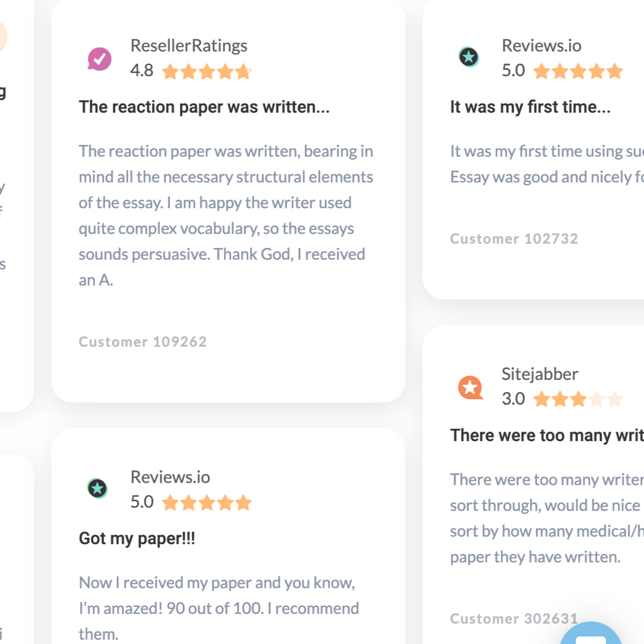The width and height of the screenshot is (644, 644).
Task: Select 'The reaction paper was written...' heading
Action: point(204,107)
